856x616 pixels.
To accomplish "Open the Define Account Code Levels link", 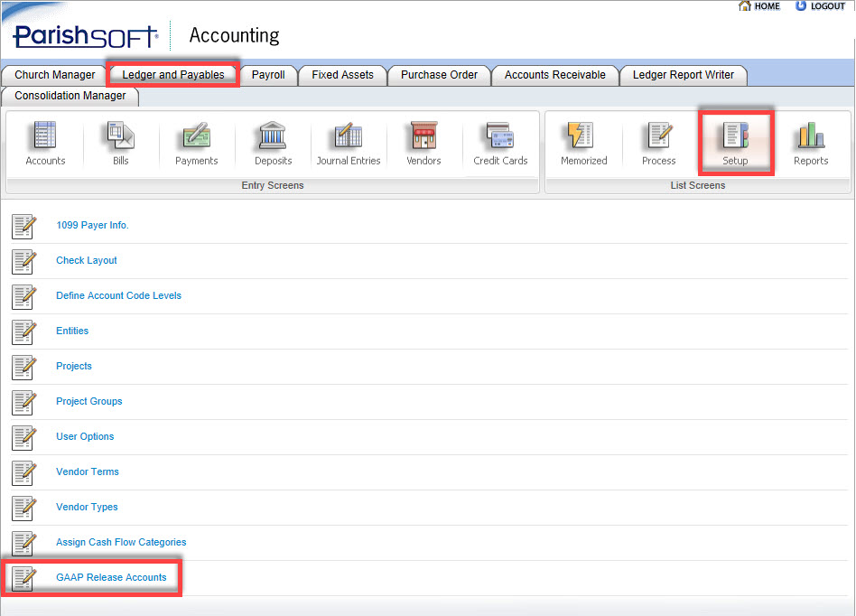I will pos(118,295).
